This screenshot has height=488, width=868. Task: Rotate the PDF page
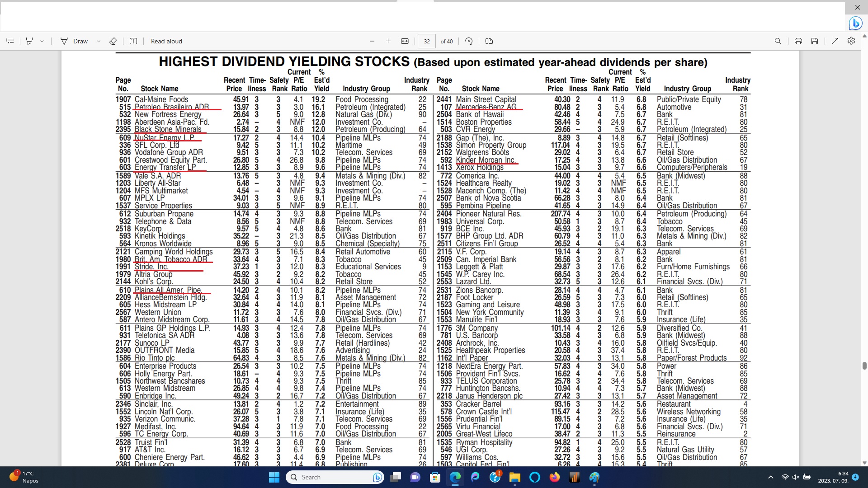click(x=469, y=41)
